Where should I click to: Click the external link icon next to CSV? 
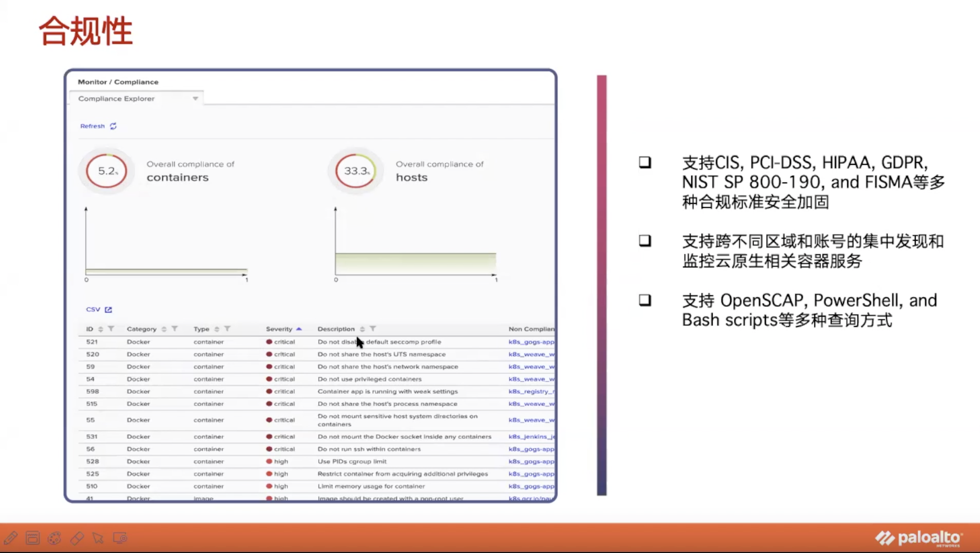tap(108, 309)
